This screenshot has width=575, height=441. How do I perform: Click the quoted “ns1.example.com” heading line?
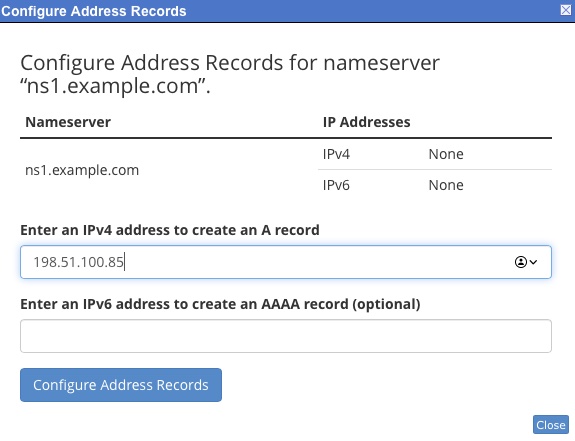(x=115, y=86)
